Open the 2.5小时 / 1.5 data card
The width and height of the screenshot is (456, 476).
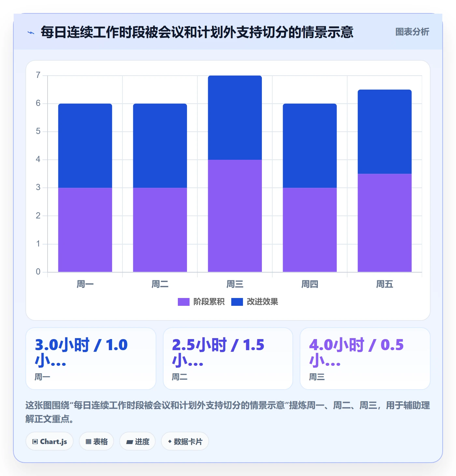pos(228,359)
